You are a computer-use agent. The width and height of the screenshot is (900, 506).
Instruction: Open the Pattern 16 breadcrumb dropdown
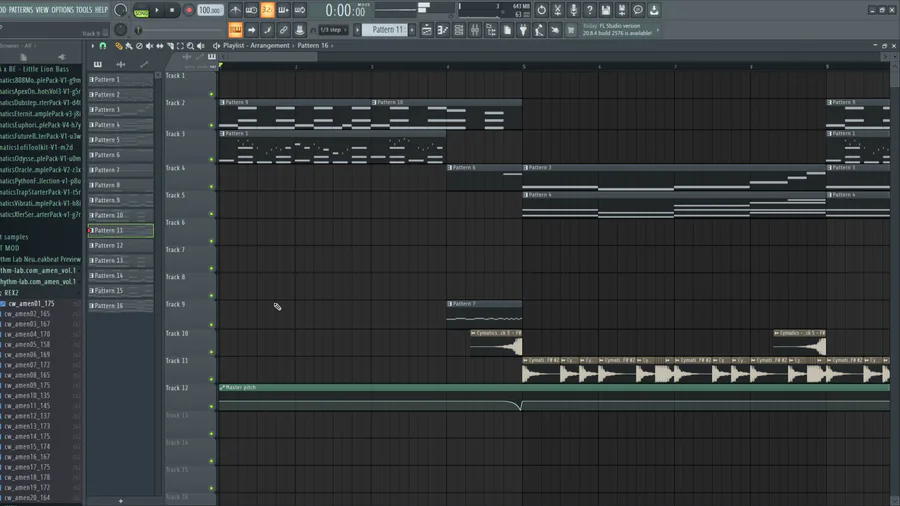315,45
